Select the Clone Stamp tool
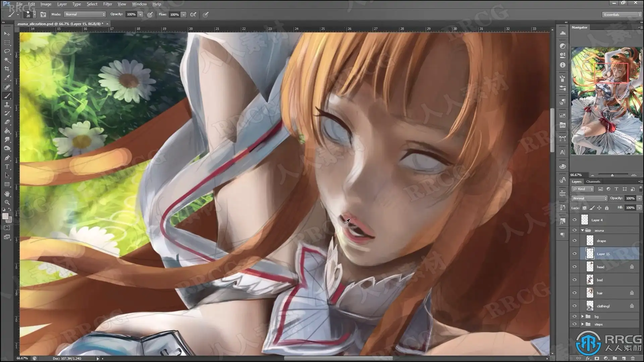The image size is (644, 362). (x=7, y=105)
